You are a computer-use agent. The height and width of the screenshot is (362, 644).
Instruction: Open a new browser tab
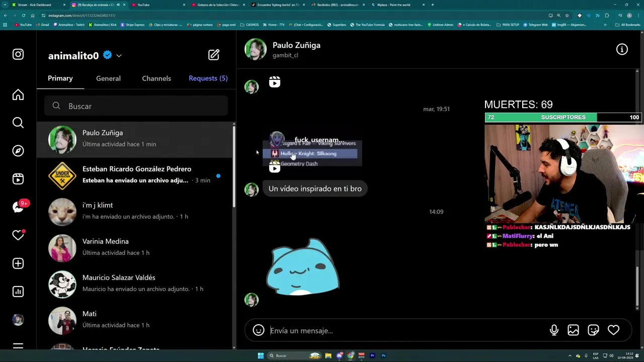pyautogui.click(x=433, y=5)
